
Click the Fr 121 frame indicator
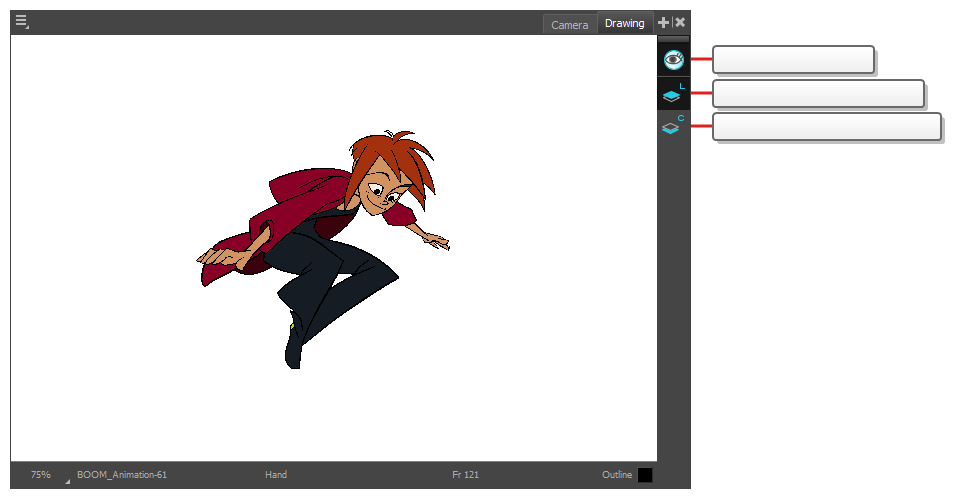coord(465,475)
